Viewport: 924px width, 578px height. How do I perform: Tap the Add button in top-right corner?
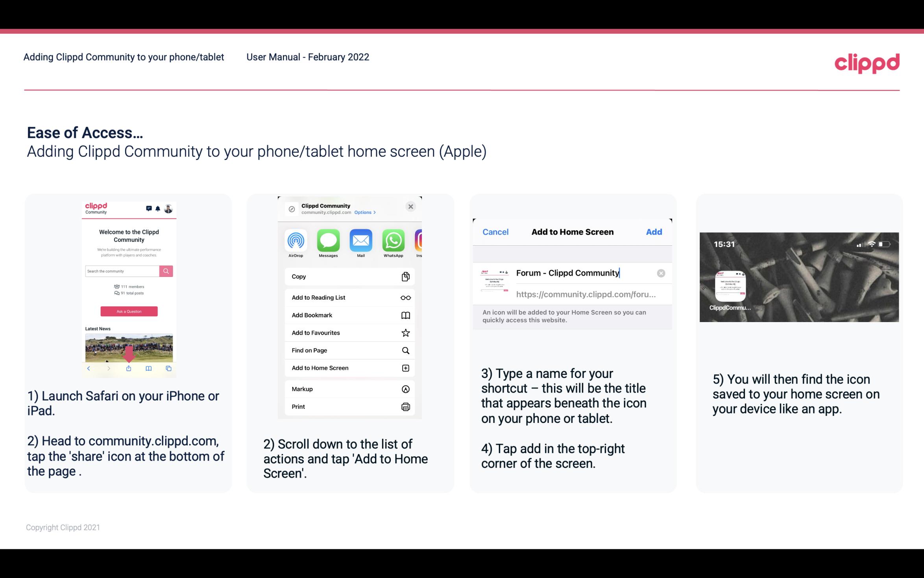654,232
